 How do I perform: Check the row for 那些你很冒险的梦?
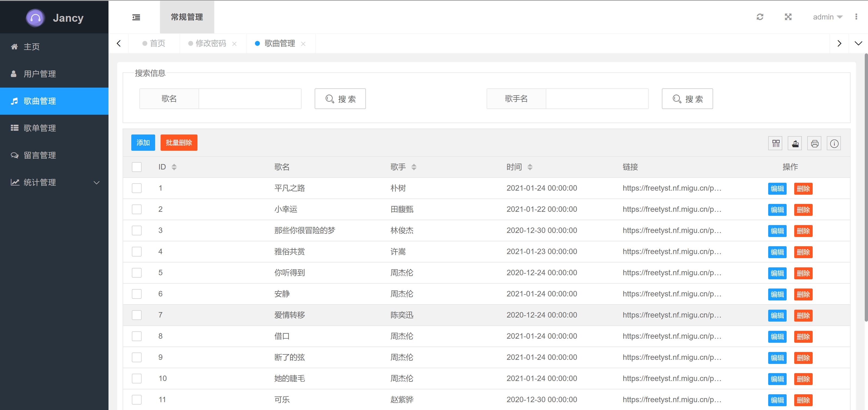click(x=137, y=231)
